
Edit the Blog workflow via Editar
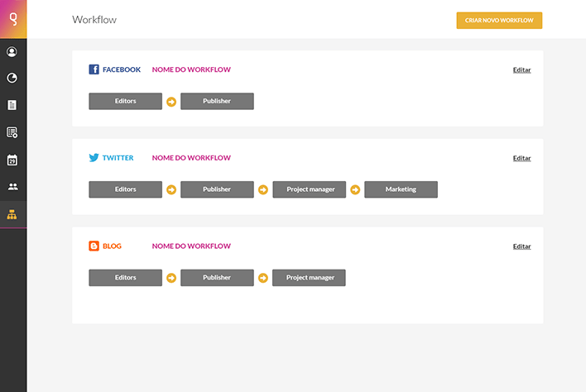coord(521,246)
